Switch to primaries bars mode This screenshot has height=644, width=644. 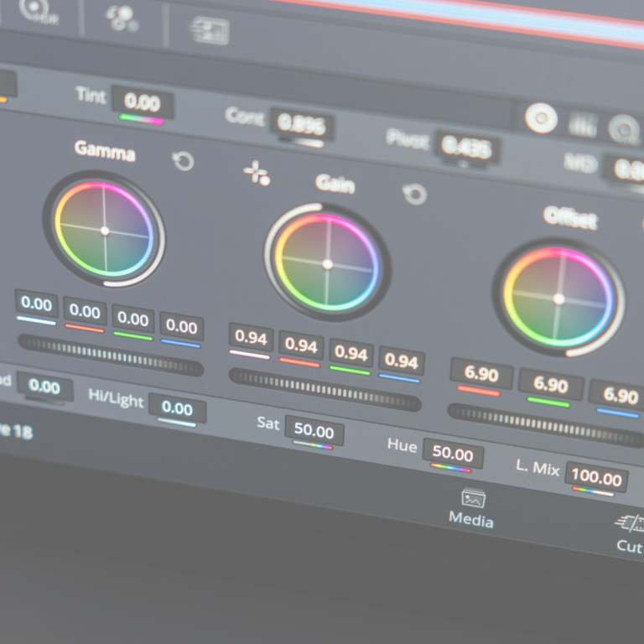pos(583,125)
